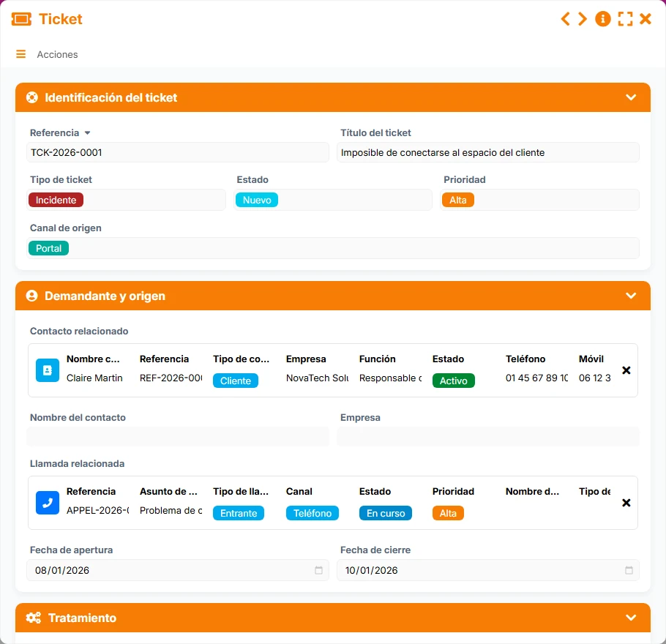The image size is (666, 644).
Task: Click the phone number 01 45 67 89
Action: (537, 378)
